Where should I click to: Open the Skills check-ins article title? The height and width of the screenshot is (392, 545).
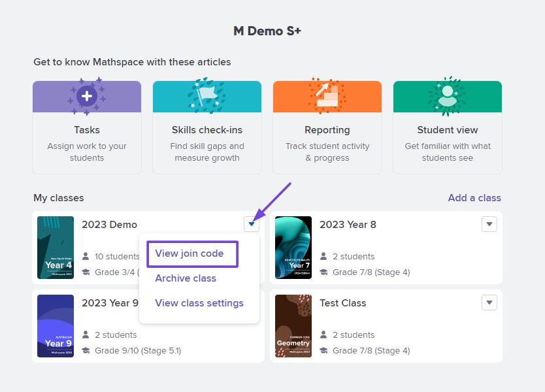pyautogui.click(x=207, y=130)
